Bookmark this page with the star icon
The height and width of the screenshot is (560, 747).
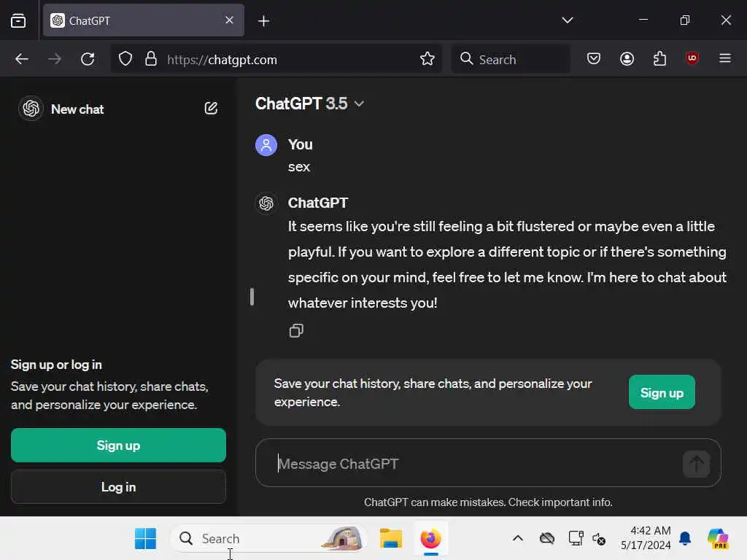tap(427, 58)
